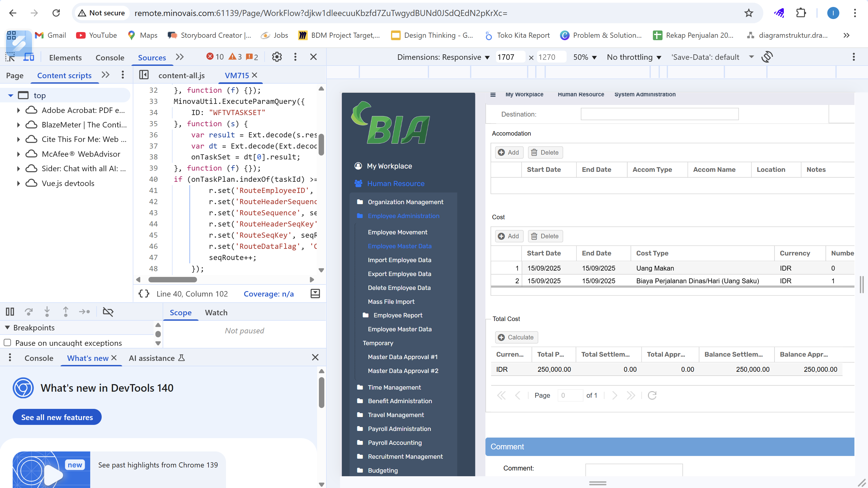Viewport: 868px width, 488px height.
Task: Deactivate breakpoints using the toolbar icon
Action: pyautogui.click(x=108, y=312)
